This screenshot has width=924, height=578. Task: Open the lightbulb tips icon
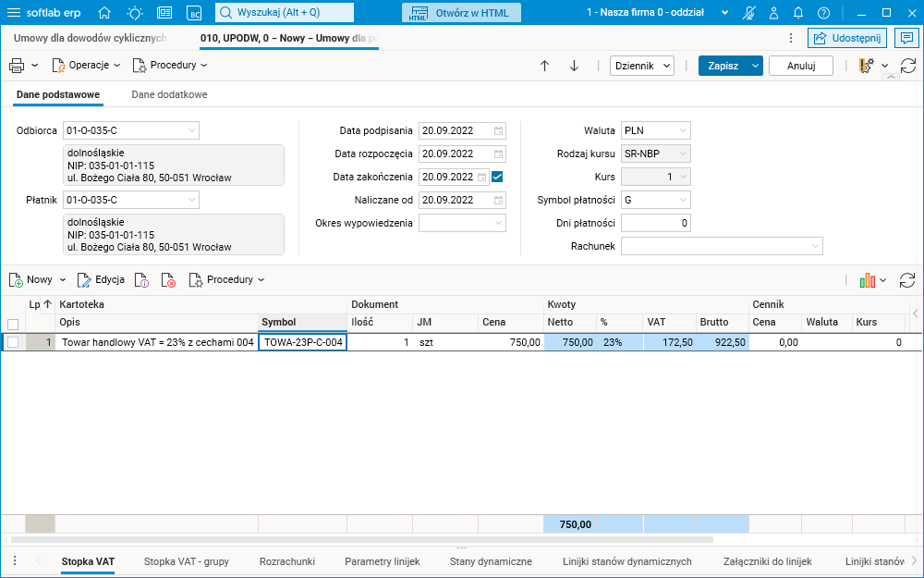coord(134,12)
